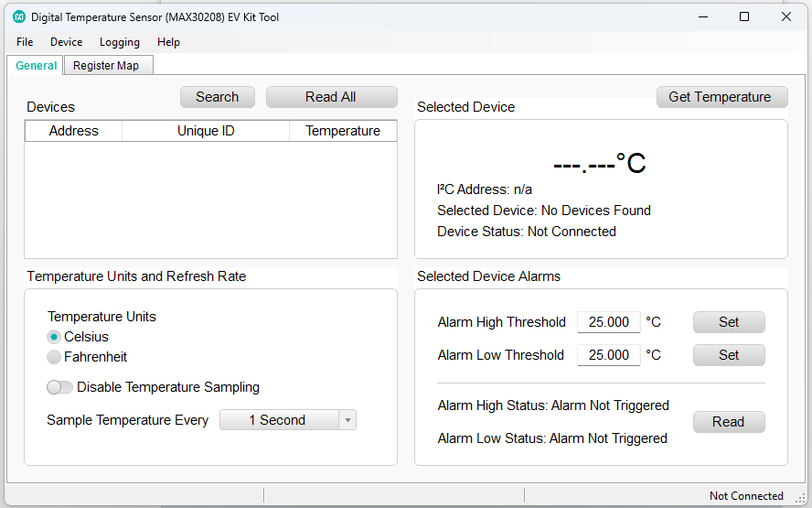Viewport: 812px width, 508px height.
Task: Click the Get Temperature button
Action: pos(721,97)
